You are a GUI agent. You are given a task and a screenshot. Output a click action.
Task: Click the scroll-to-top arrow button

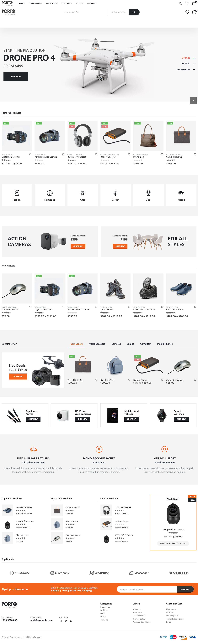pyautogui.click(x=193, y=101)
